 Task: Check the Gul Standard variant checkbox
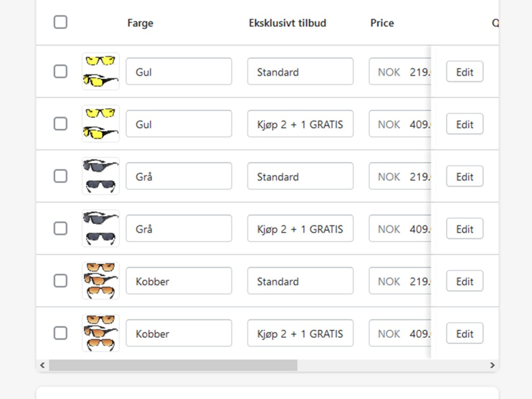[61, 71]
